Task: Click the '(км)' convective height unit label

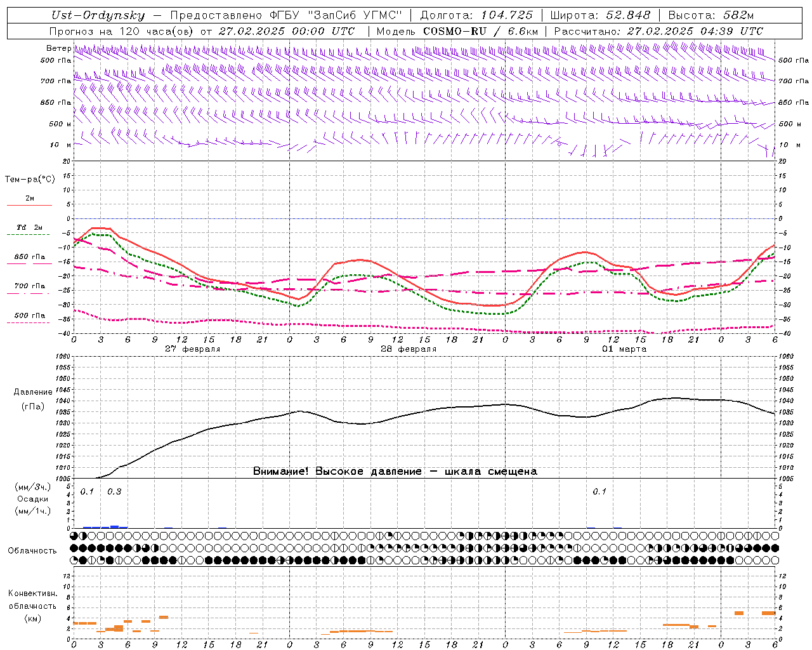Action: coord(33,618)
